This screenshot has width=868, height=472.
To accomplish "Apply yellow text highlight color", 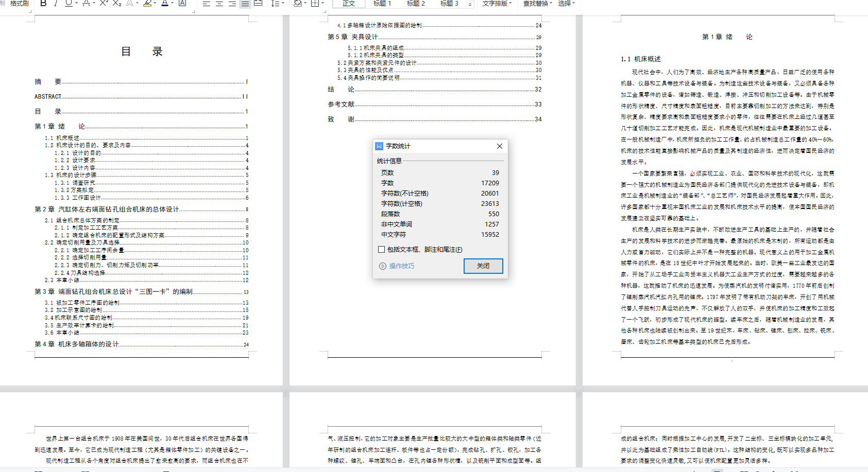I will 147,3.
